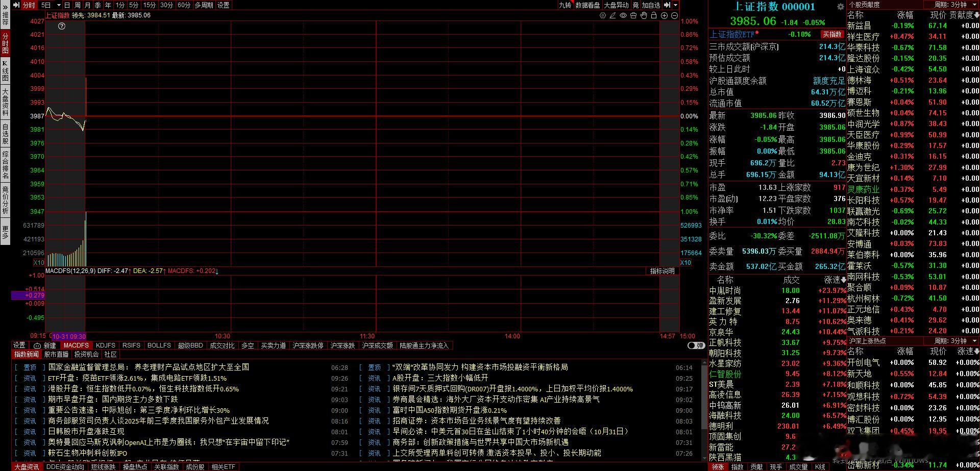Select 中胤时尚 in the ranking list
Viewport: 980px width, 471px height.
point(725,290)
